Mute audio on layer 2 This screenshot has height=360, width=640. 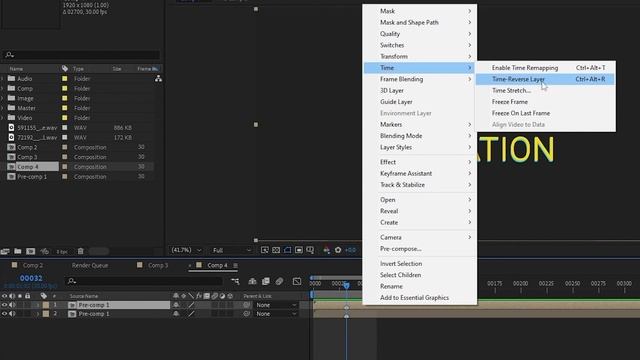[12, 314]
